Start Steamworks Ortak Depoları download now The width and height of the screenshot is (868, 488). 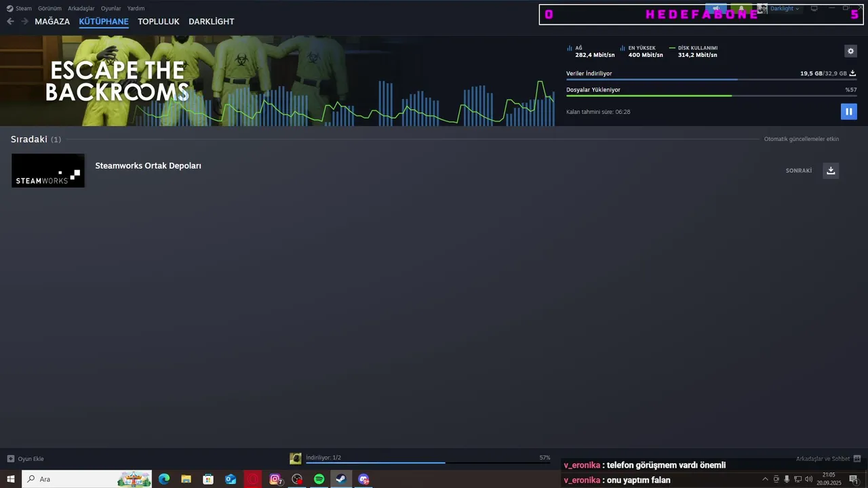(831, 170)
